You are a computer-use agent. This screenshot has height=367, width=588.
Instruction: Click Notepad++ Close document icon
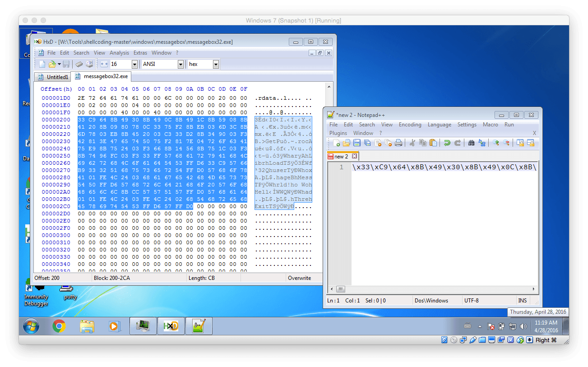pyautogui.click(x=377, y=143)
